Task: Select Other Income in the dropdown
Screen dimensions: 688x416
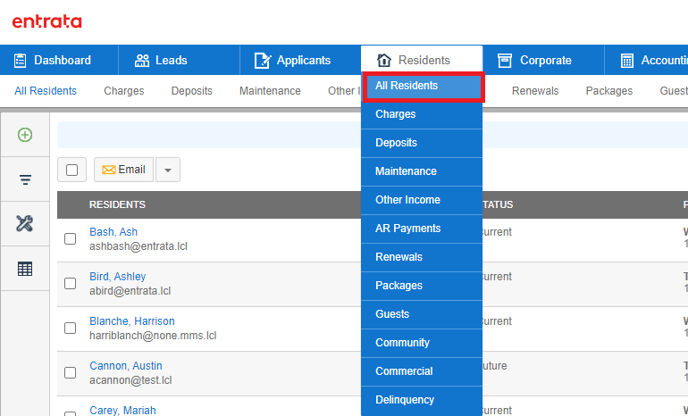Action: pyautogui.click(x=422, y=200)
